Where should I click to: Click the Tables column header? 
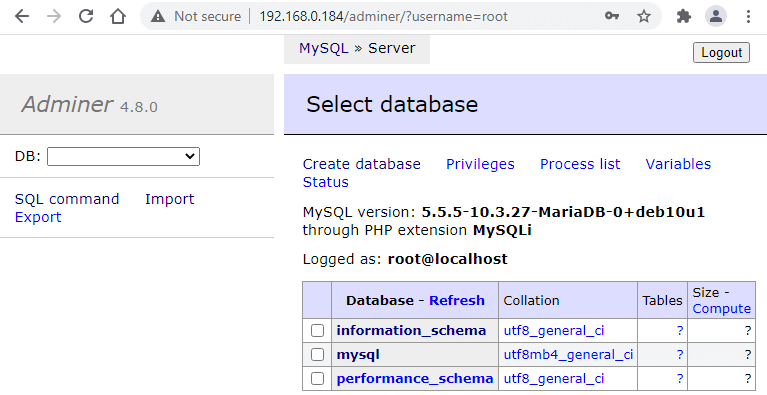point(662,300)
